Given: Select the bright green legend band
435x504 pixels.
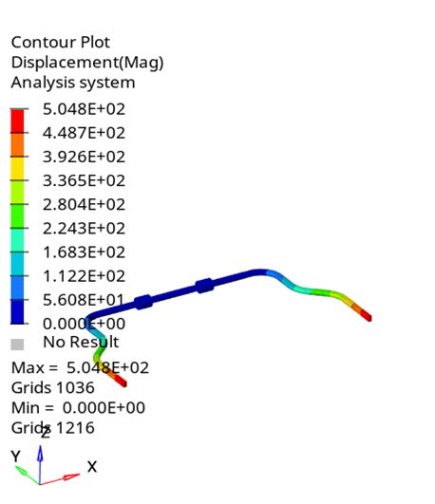Looking at the screenshot, I should click(x=17, y=216).
